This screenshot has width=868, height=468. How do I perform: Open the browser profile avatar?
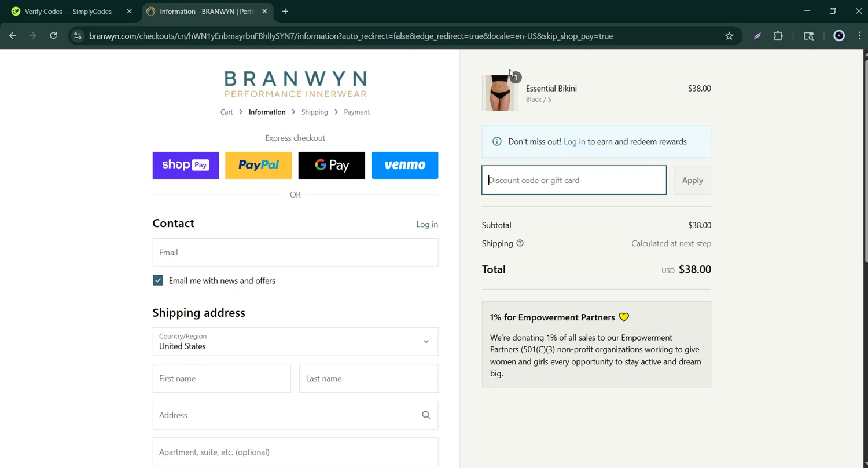[x=839, y=36]
